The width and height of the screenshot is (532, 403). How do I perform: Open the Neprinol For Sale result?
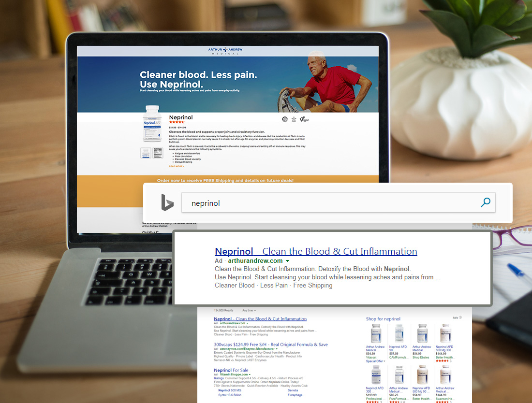pyautogui.click(x=231, y=370)
